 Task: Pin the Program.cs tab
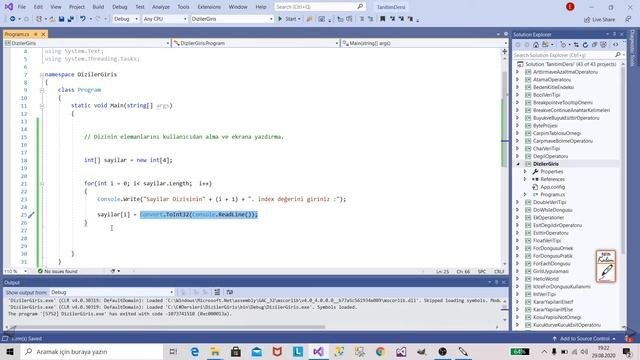click(x=36, y=34)
